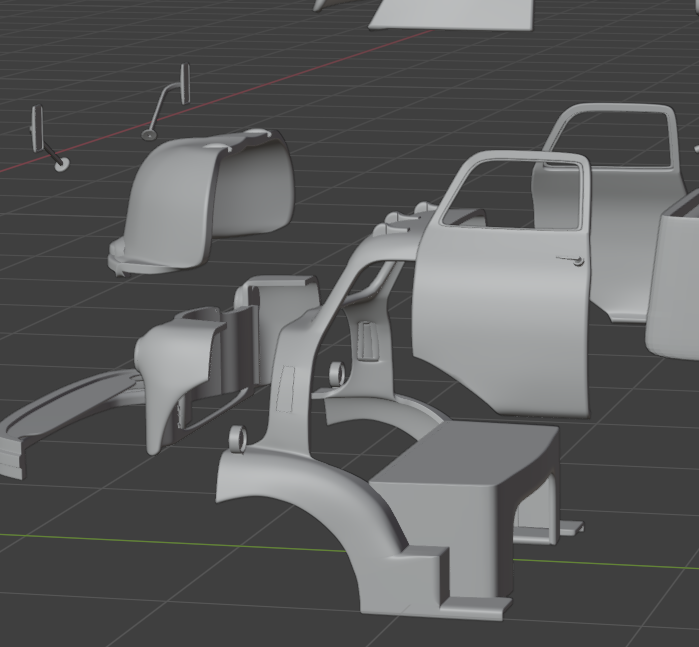Image resolution: width=699 pixels, height=647 pixels.
Task: Click the rectangular vent on cab pillar
Action: [x=368, y=342]
